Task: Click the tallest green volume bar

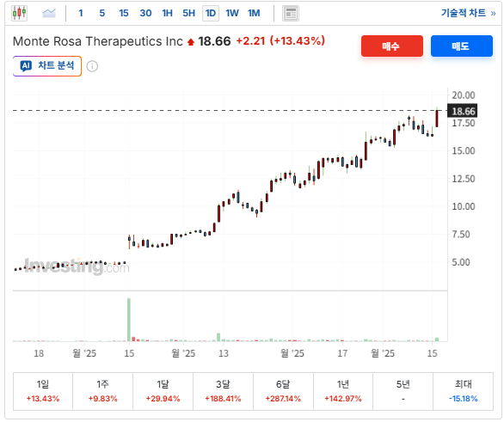Action: coord(129,320)
